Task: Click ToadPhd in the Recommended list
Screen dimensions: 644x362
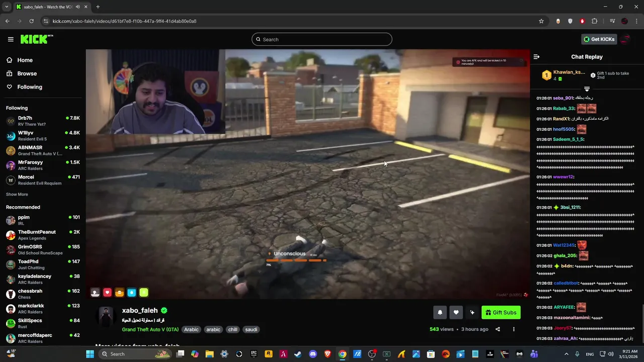Action: (x=43, y=264)
